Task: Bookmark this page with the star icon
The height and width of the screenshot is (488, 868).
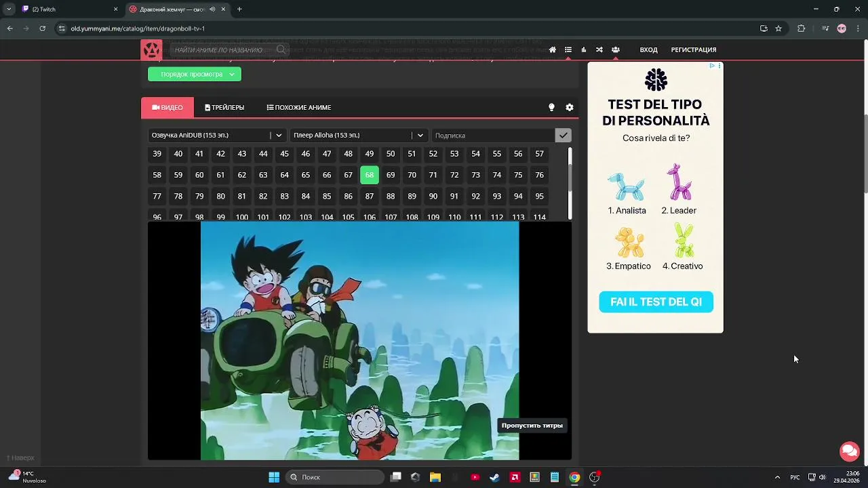Action: point(778,28)
